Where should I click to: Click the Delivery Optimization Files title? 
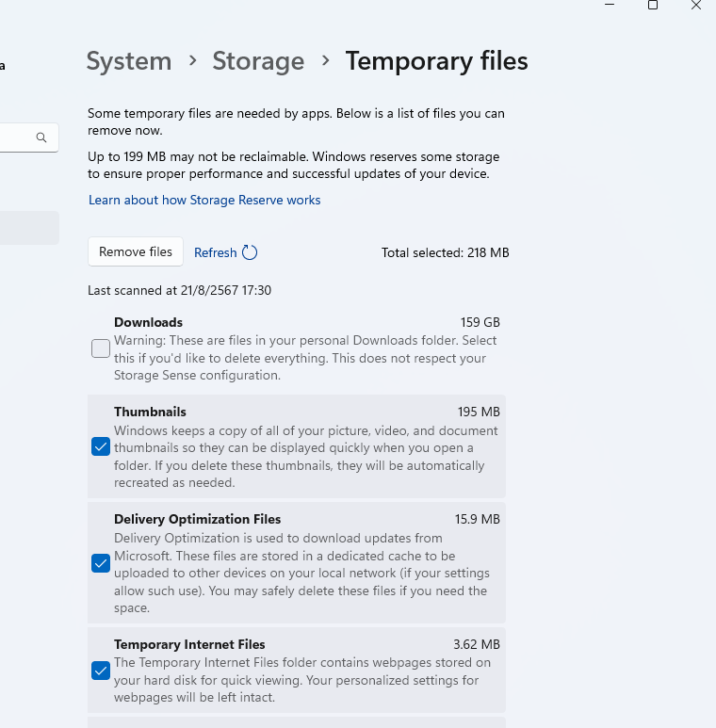point(197,519)
